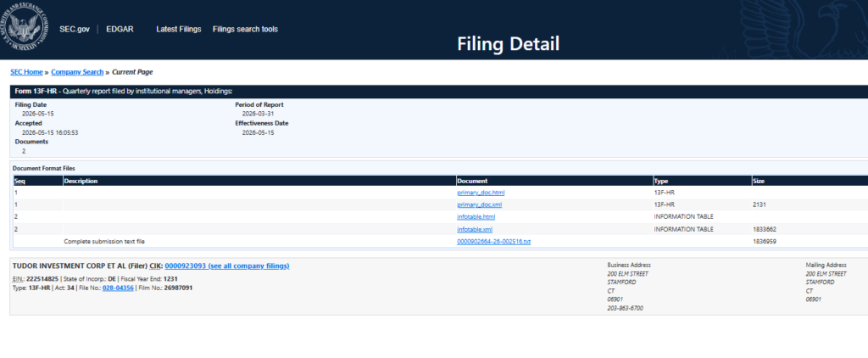Select business phone 203-863-6700
This screenshot has width=868, height=358.
coord(625,308)
